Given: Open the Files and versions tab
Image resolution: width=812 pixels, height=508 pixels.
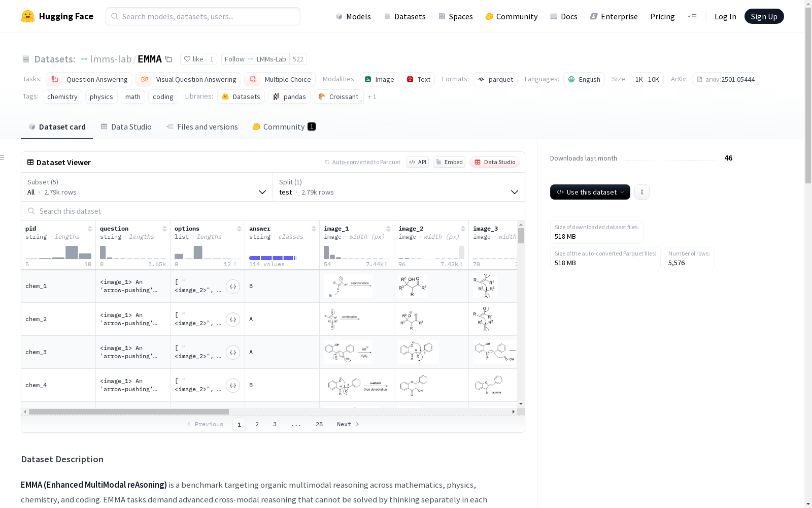Looking at the screenshot, I should (x=202, y=126).
